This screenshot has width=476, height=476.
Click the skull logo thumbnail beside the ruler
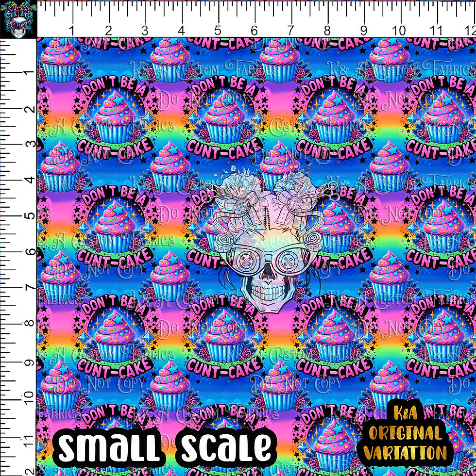[18, 19]
